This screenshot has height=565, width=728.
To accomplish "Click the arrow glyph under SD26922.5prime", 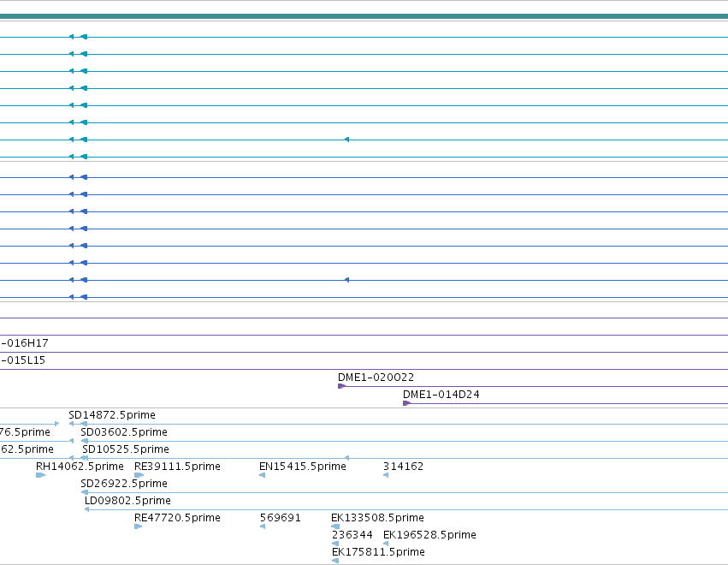I will click(x=85, y=492).
